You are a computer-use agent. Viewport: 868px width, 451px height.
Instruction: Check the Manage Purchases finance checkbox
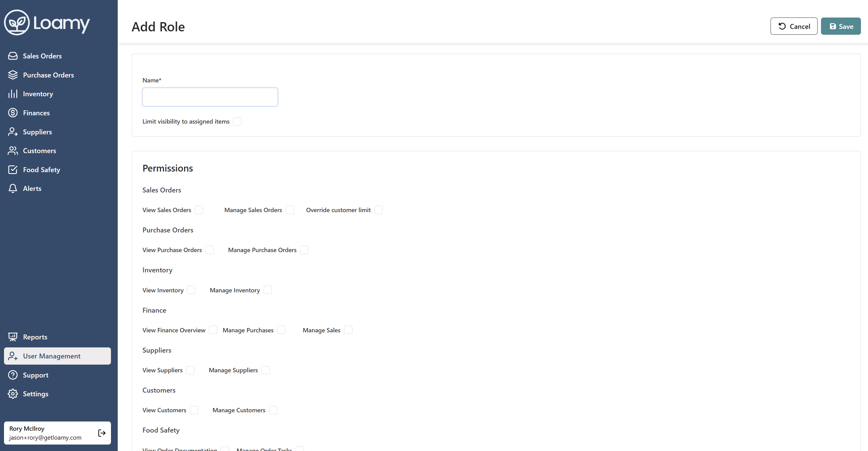[281, 330]
